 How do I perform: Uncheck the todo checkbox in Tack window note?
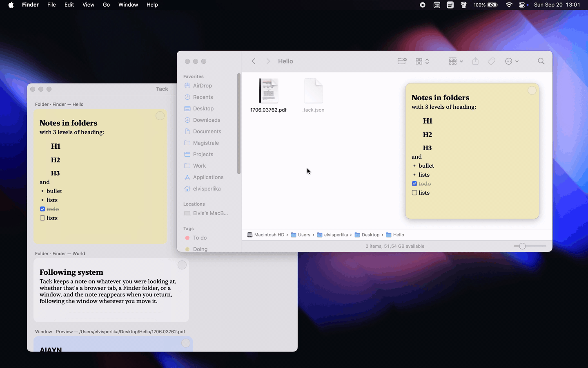click(x=42, y=209)
